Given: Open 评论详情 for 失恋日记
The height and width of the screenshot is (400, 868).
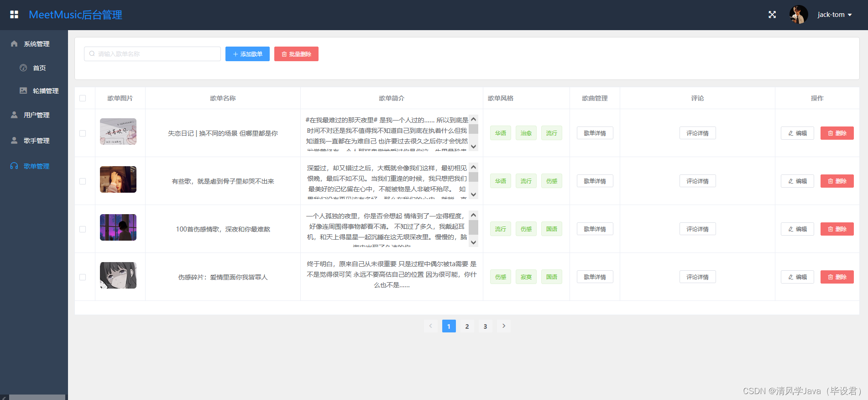Looking at the screenshot, I should tap(698, 133).
